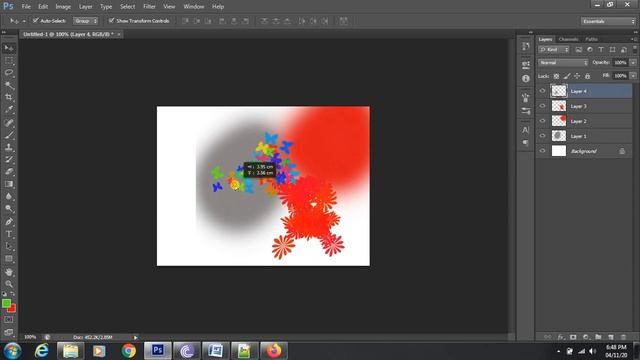Select the Brush tool
The height and width of the screenshot is (360, 640).
click(9, 135)
